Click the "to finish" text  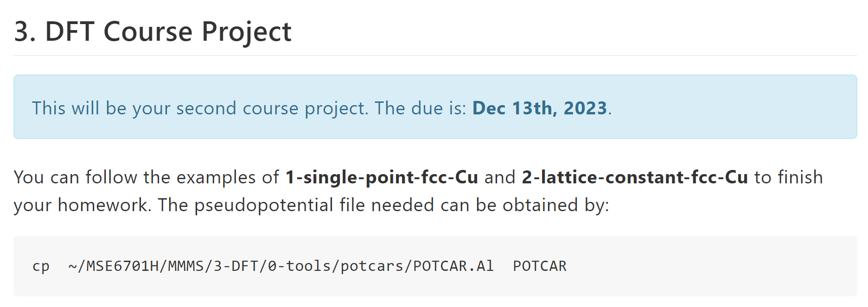coord(788,177)
